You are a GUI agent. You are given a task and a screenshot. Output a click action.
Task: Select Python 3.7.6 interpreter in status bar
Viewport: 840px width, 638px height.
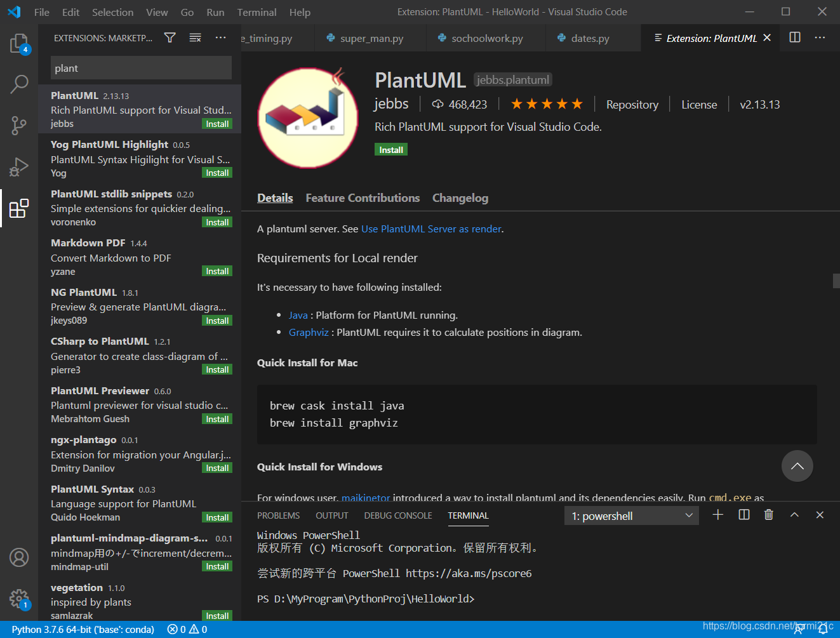click(83, 630)
